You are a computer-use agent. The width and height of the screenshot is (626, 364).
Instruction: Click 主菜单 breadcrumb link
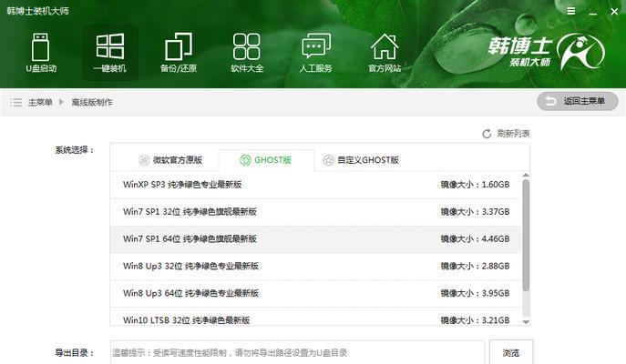(x=40, y=103)
